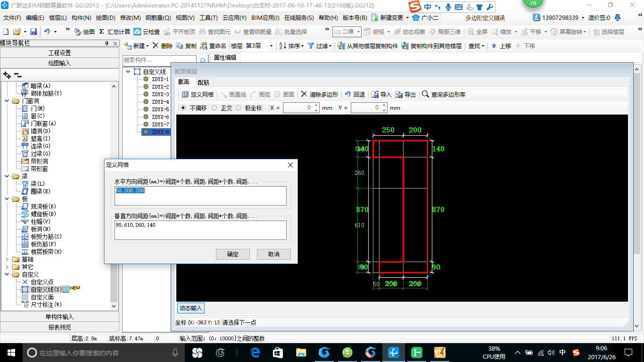Click the navigation tree vertical scrollbar
Viewport: 644px width, 362px height.
[x=114, y=196]
